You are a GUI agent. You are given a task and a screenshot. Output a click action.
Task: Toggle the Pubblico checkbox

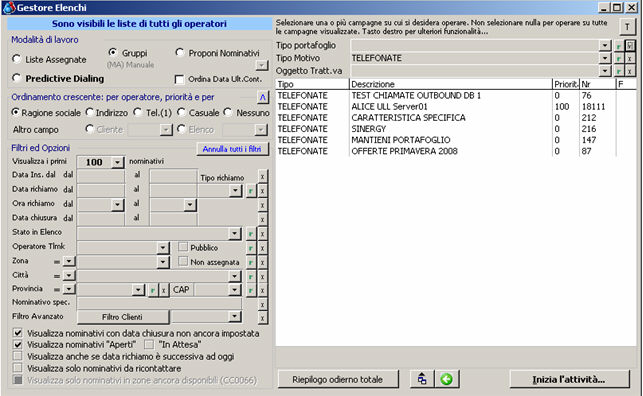click(183, 247)
